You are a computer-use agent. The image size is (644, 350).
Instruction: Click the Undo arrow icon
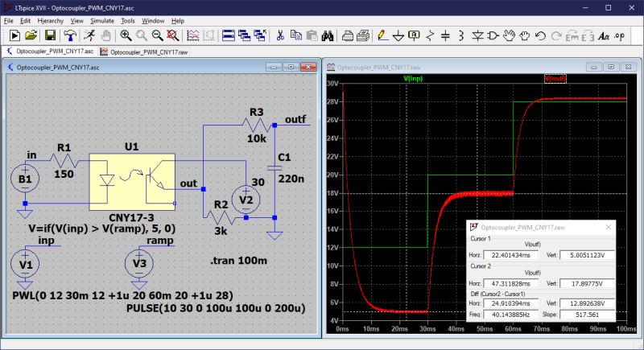(540, 35)
